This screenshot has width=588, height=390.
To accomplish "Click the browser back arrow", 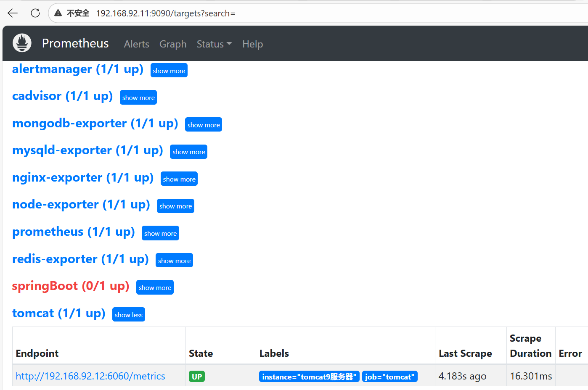I will 13,13.
